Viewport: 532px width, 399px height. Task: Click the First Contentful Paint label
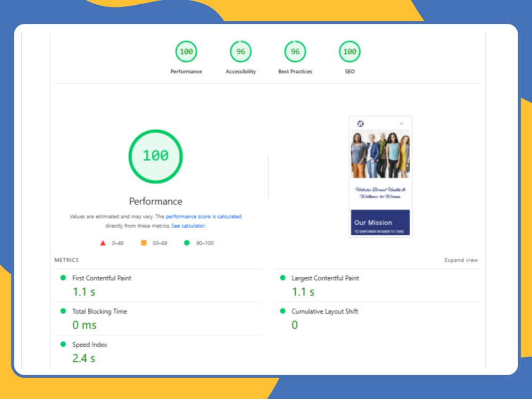(x=102, y=278)
